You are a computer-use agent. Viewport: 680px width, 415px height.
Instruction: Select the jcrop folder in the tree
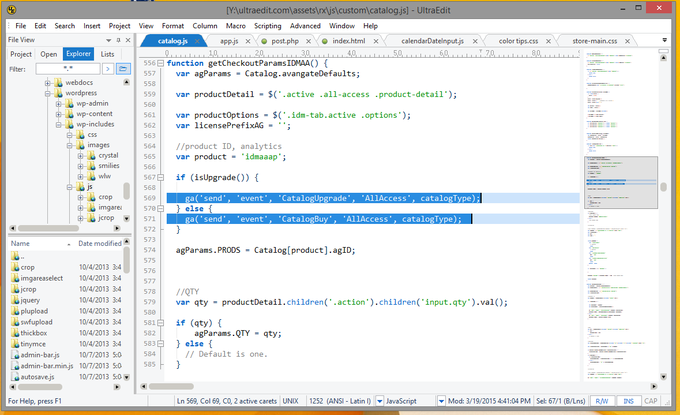[106, 218]
